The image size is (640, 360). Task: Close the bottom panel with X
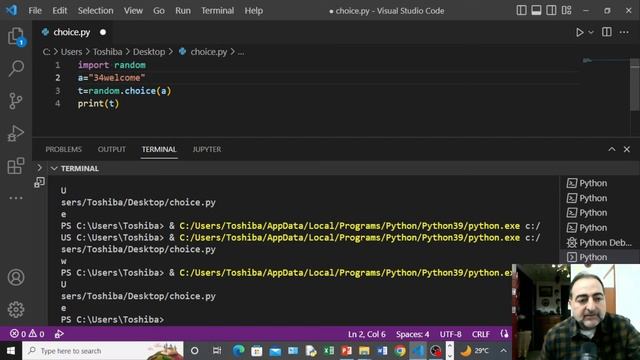(x=627, y=149)
